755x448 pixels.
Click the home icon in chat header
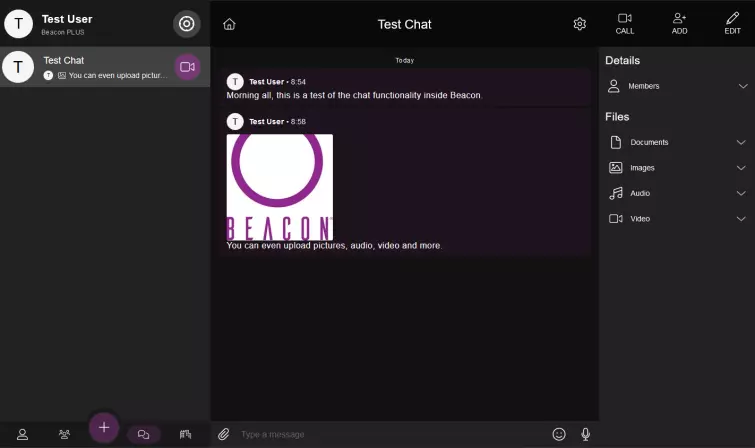[229, 24]
